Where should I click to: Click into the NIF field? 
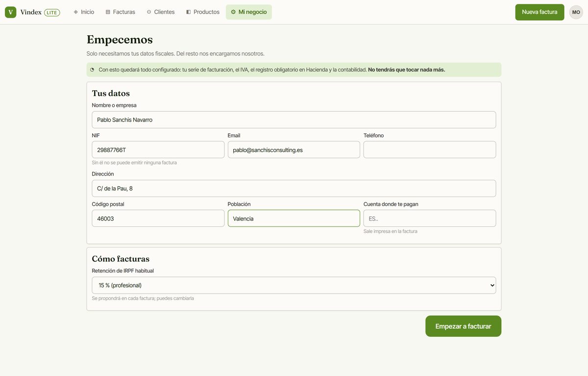coord(158,150)
